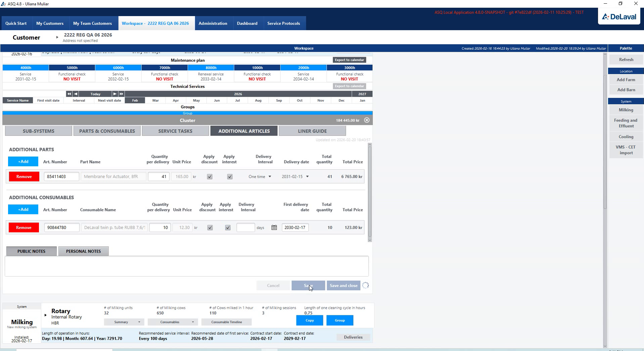Expand the Rotary system row arrow

pyautogui.click(x=45, y=315)
